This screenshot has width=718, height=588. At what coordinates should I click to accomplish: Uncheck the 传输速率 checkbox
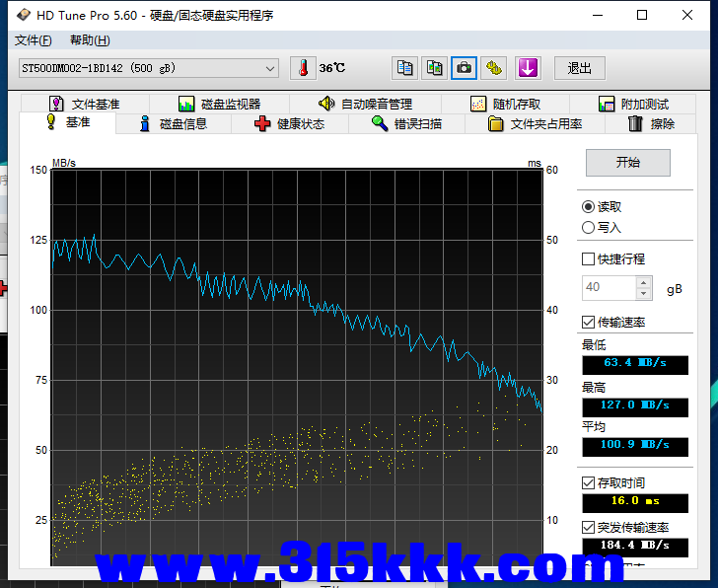(x=589, y=323)
